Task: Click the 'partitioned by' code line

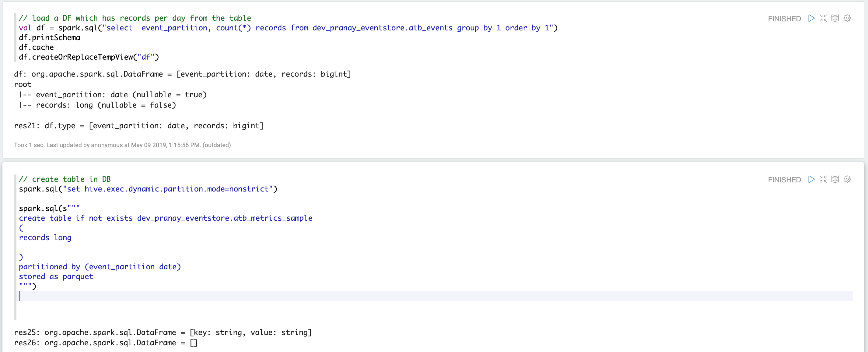Action: click(100, 267)
